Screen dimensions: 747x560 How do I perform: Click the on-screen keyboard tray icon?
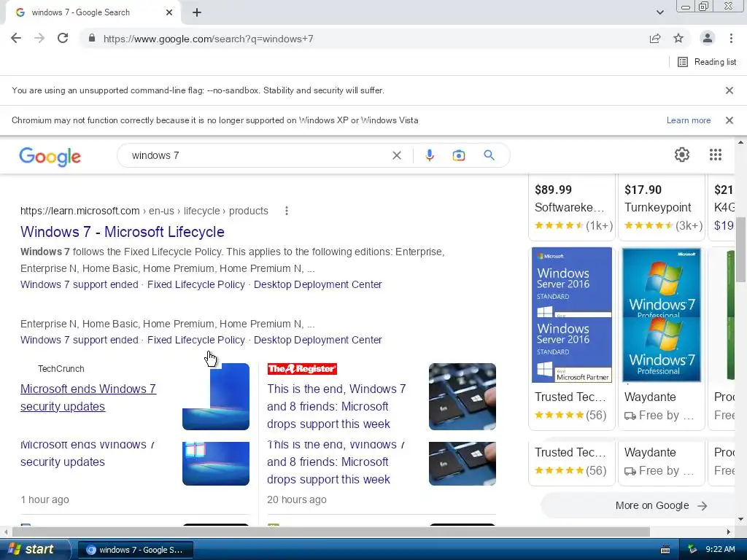[x=665, y=550]
